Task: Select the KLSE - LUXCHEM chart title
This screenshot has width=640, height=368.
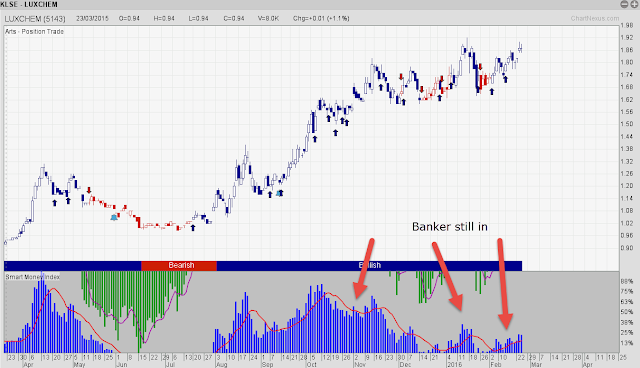Action: (29, 4)
